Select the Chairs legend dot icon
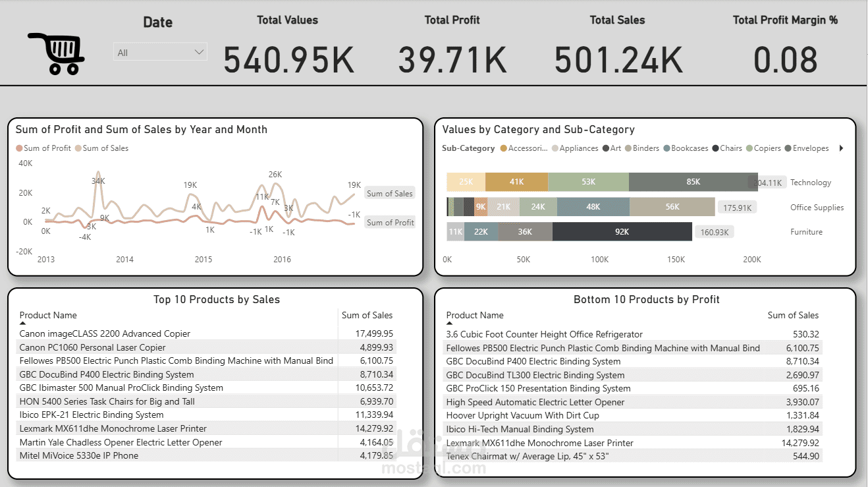Image resolution: width=868 pixels, height=487 pixels. click(714, 148)
